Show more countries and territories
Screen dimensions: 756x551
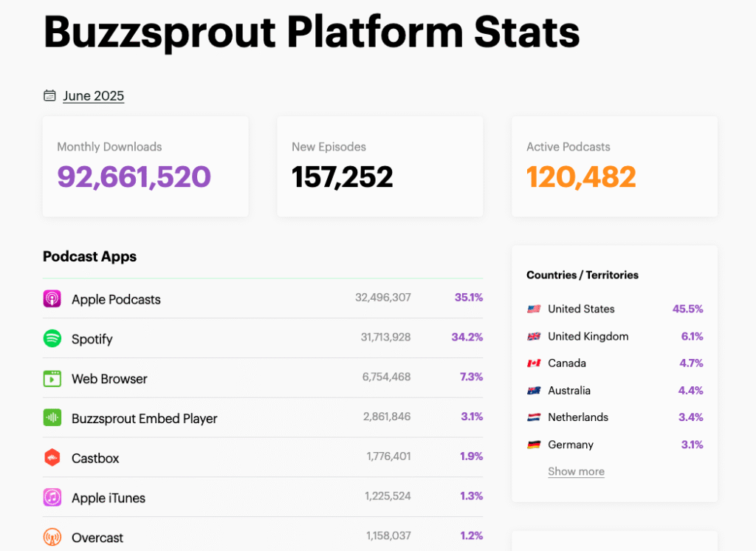pos(576,471)
